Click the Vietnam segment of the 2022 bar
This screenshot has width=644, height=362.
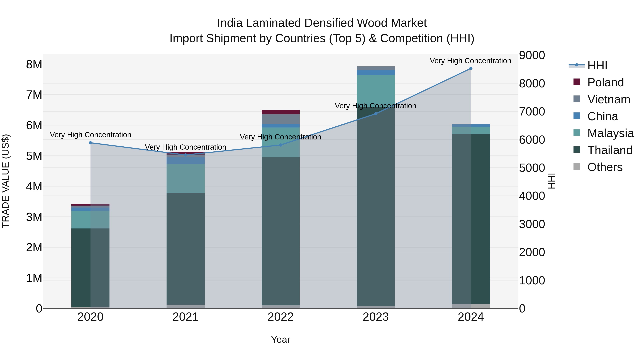pos(280,119)
